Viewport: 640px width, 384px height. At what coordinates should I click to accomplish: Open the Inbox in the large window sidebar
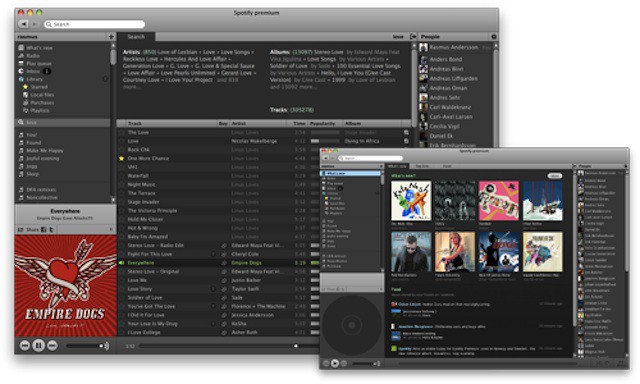33,71
